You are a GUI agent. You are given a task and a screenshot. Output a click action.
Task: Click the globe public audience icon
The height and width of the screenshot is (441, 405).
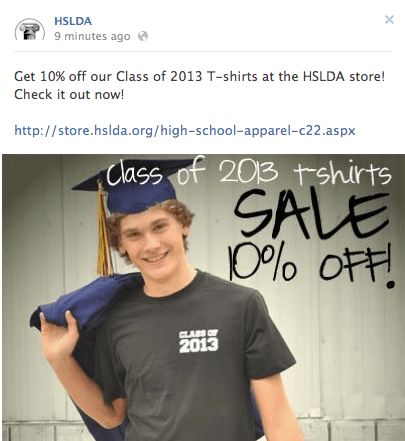(143, 36)
